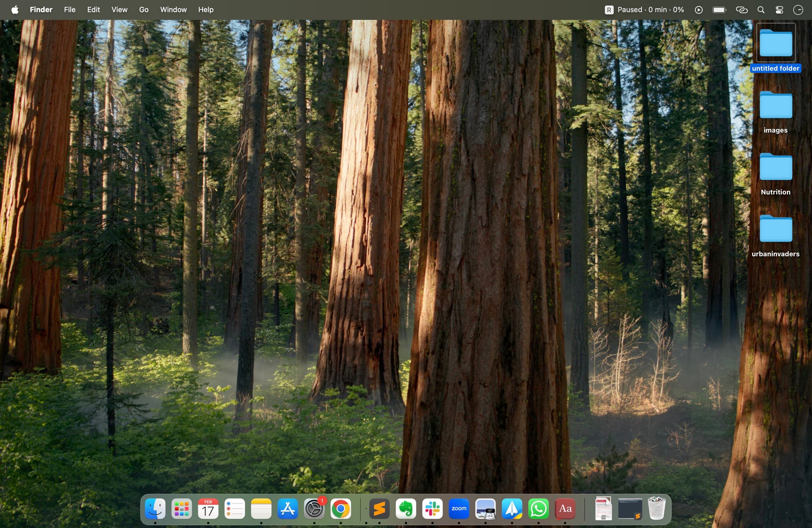Open the File menu
Image resolution: width=812 pixels, height=528 pixels.
click(x=70, y=10)
